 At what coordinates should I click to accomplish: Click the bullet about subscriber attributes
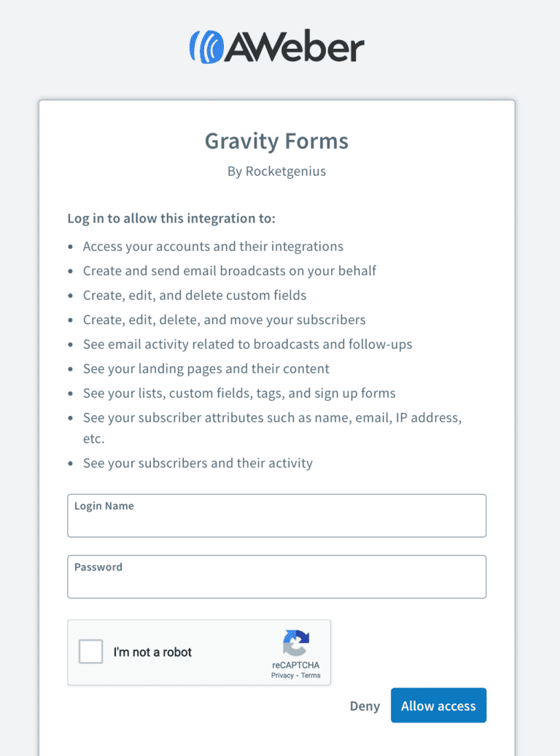click(x=273, y=417)
